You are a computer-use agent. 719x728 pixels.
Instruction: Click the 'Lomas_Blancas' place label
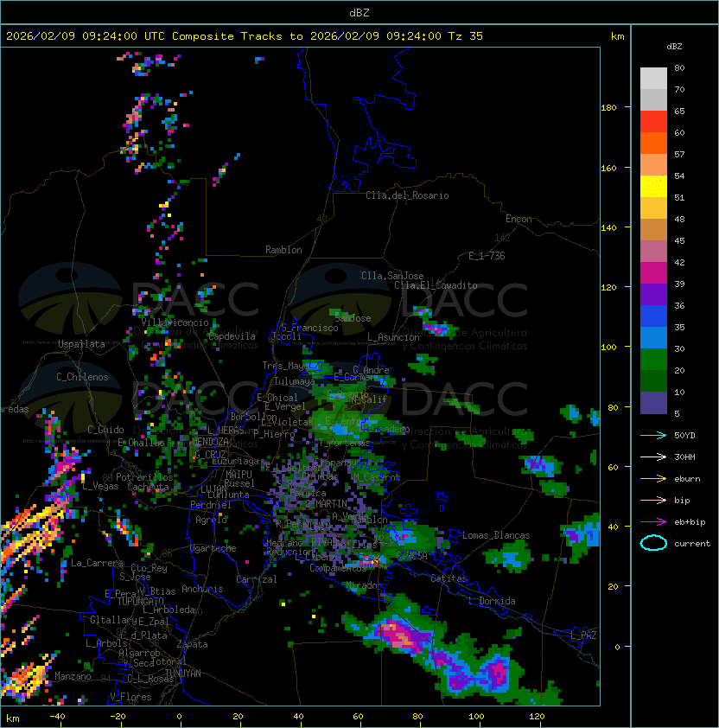496,535
